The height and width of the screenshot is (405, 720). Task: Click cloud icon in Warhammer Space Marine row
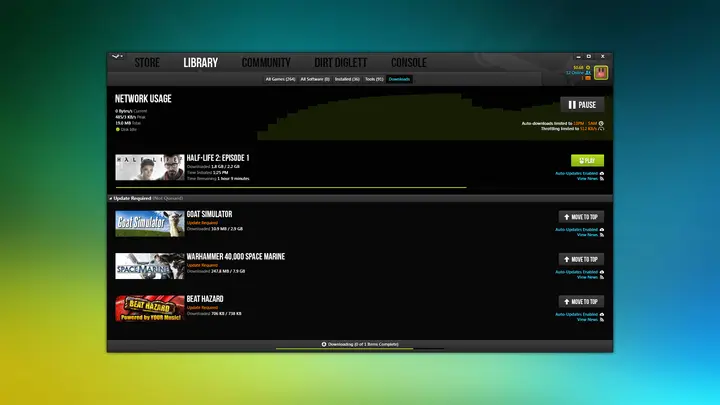point(602,272)
